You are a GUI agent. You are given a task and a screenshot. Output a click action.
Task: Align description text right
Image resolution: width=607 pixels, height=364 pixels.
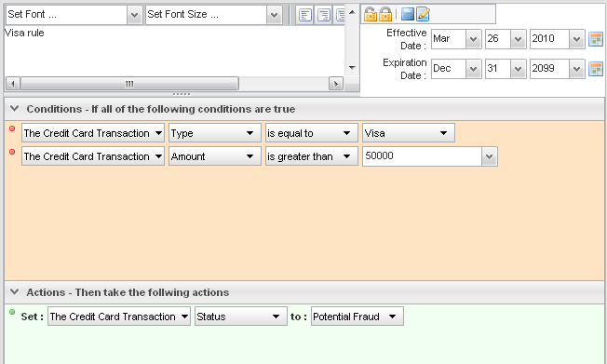(x=324, y=15)
